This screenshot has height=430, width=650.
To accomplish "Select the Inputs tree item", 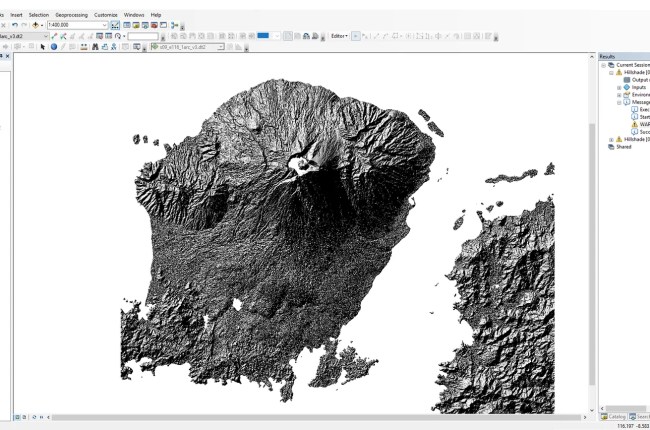I will coord(639,87).
